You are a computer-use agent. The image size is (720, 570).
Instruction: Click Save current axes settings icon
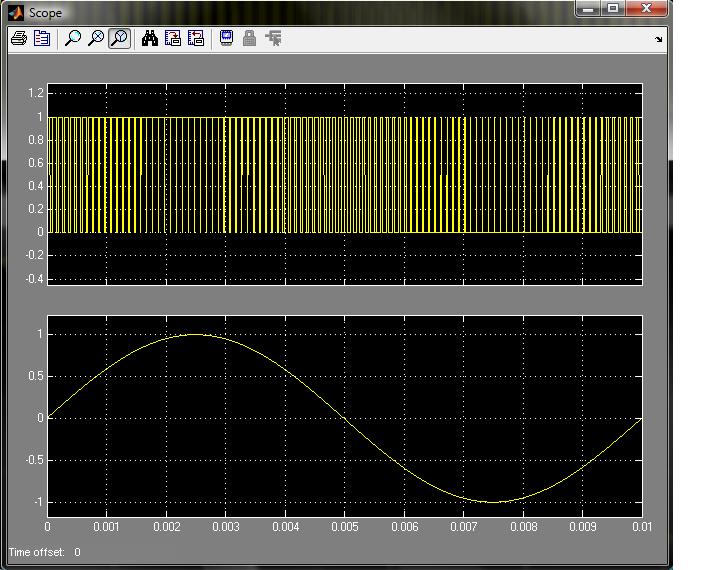173,38
